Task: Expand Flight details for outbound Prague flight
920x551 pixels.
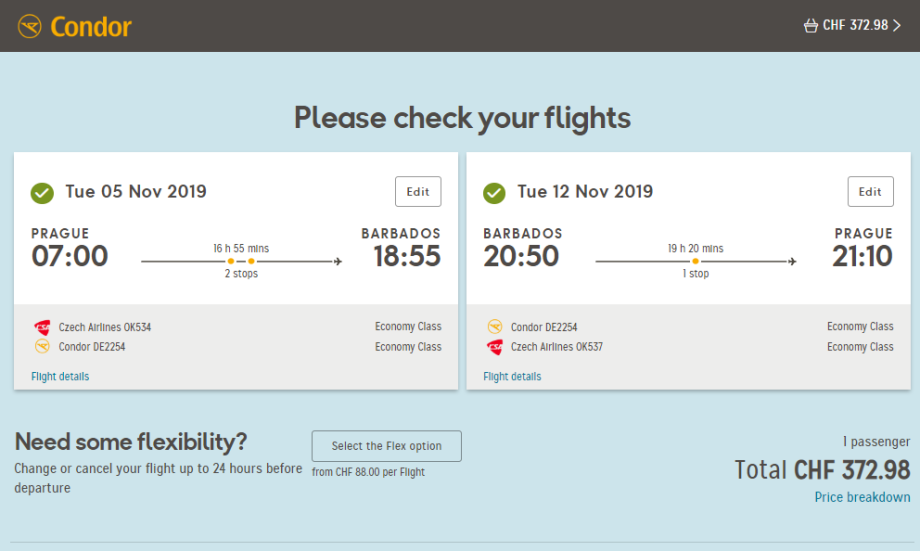Action: tap(60, 377)
